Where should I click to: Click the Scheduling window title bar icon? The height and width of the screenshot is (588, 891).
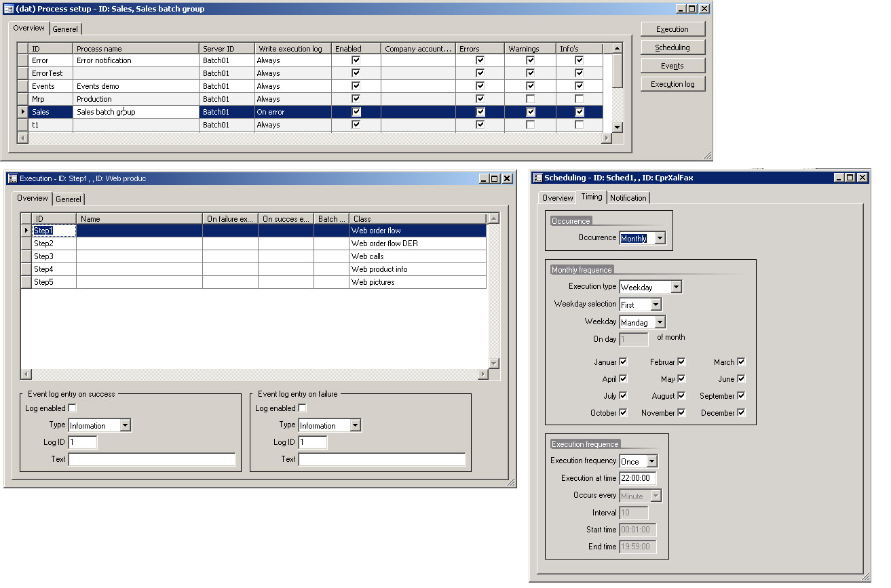click(x=537, y=178)
